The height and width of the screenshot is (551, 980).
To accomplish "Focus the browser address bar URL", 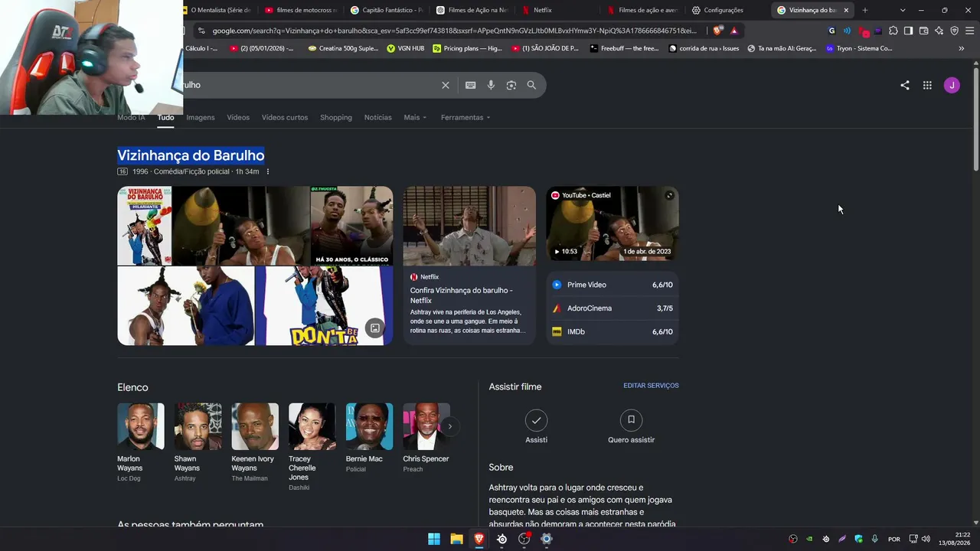I will (x=455, y=31).
